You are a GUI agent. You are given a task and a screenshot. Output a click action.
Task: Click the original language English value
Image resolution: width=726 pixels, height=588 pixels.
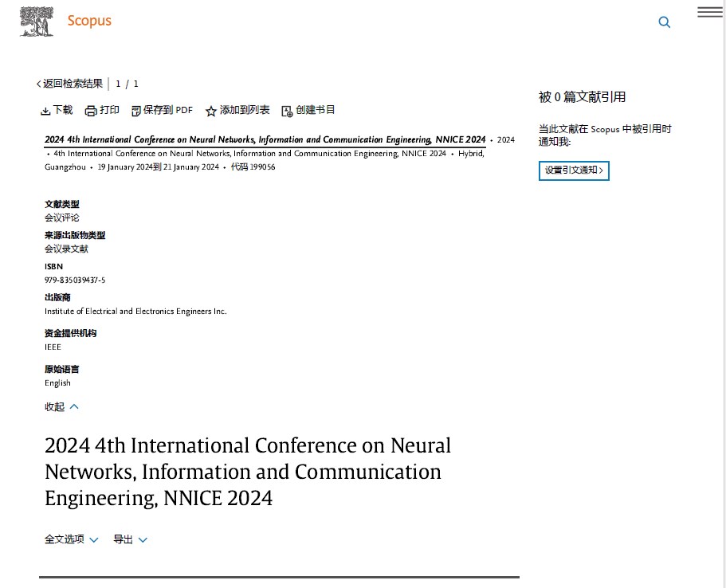pyautogui.click(x=58, y=383)
